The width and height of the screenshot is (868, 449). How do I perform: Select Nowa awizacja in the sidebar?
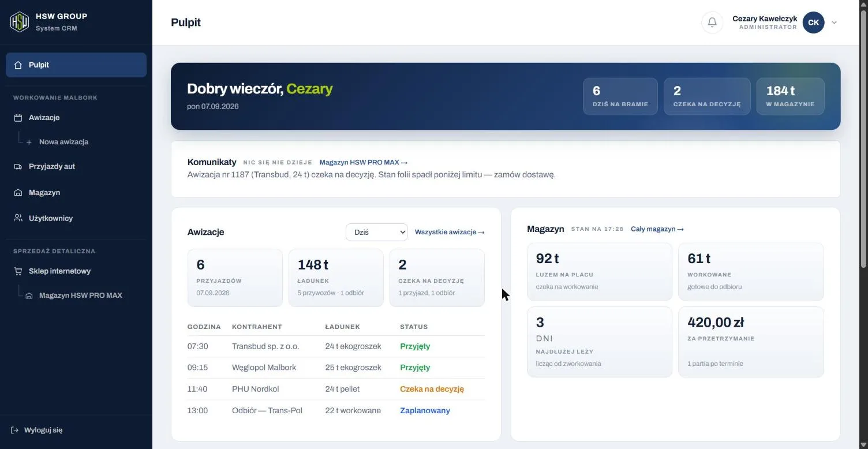[63, 142]
